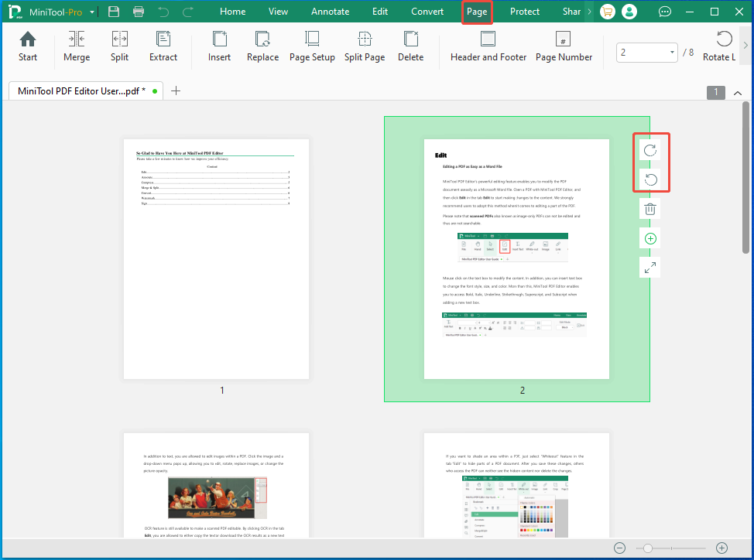Open the Insert page tool

(219, 46)
